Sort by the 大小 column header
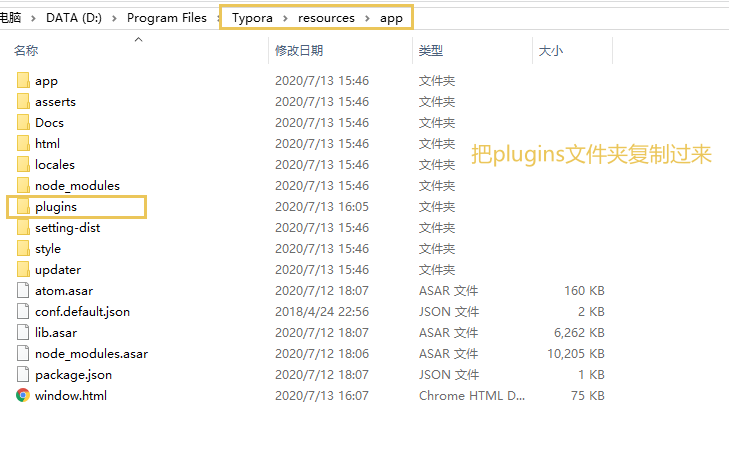 pos(551,50)
